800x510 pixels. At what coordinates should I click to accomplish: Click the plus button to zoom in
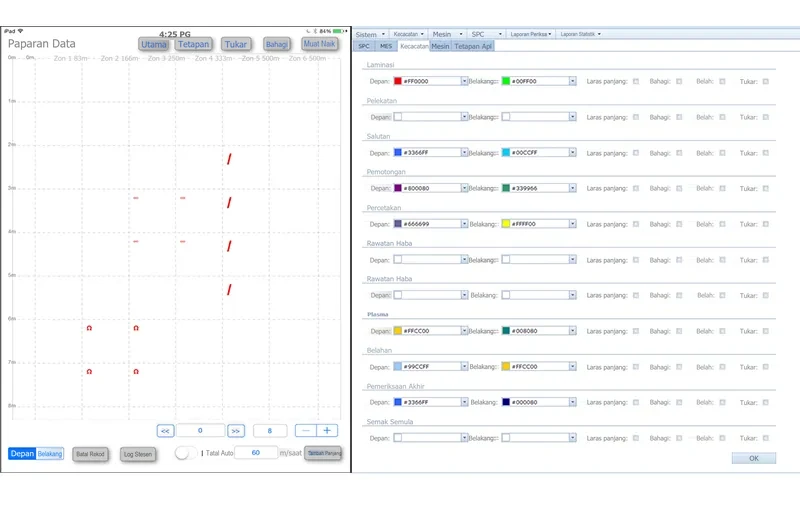(x=327, y=430)
